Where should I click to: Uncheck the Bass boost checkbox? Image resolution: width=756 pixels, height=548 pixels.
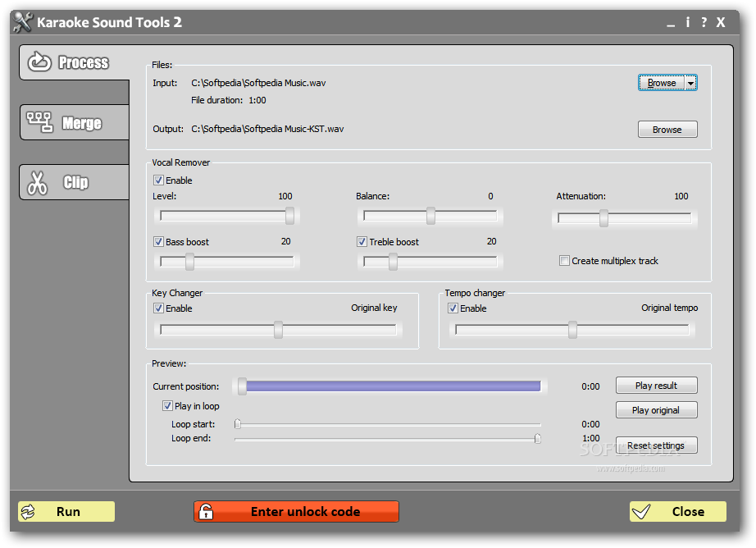pos(158,242)
